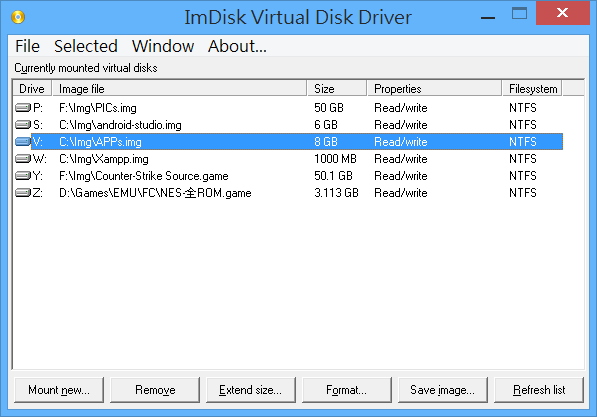This screenshot has width=597, height=417.
Task: Click the ImDisk app icon in title bar
Action: tap(18, 17)
